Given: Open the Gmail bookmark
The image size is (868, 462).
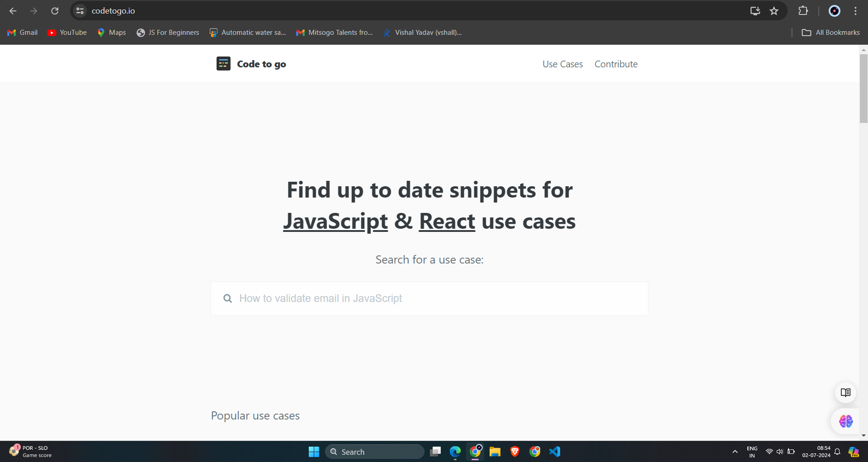Looking at the screenshot, I should [x=23, y=33].
